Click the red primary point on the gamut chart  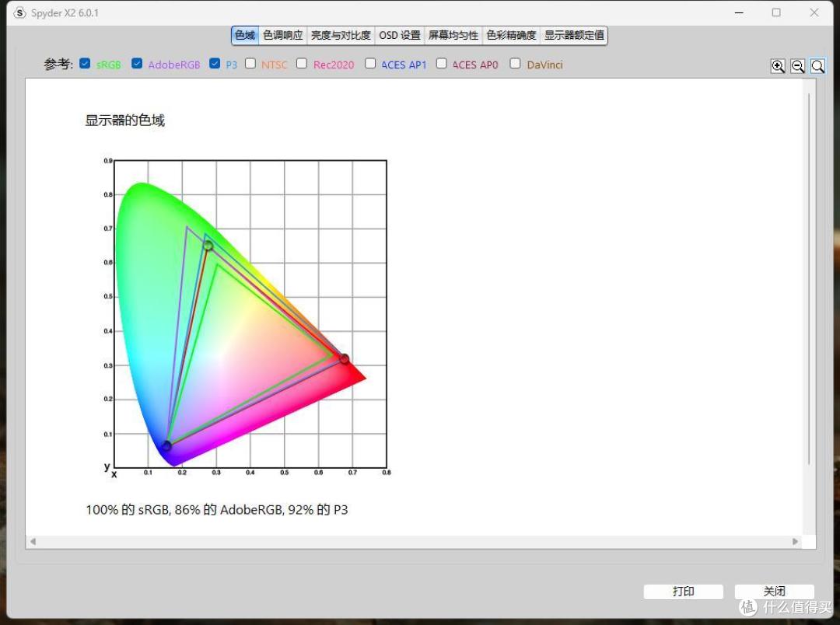(x=345, y=359)
